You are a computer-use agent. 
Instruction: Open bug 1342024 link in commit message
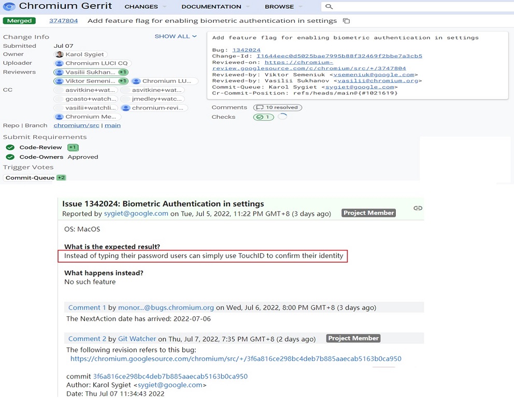[x=247, y=50]
